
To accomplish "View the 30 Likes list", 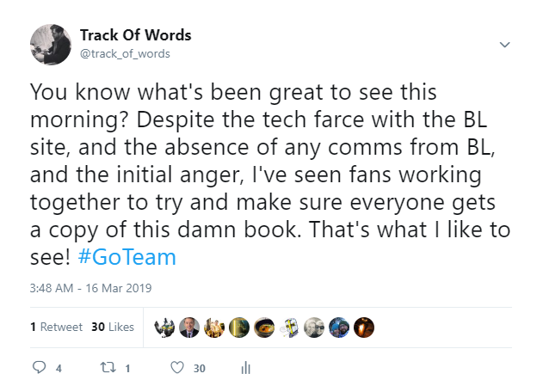I will click(113, 327).
